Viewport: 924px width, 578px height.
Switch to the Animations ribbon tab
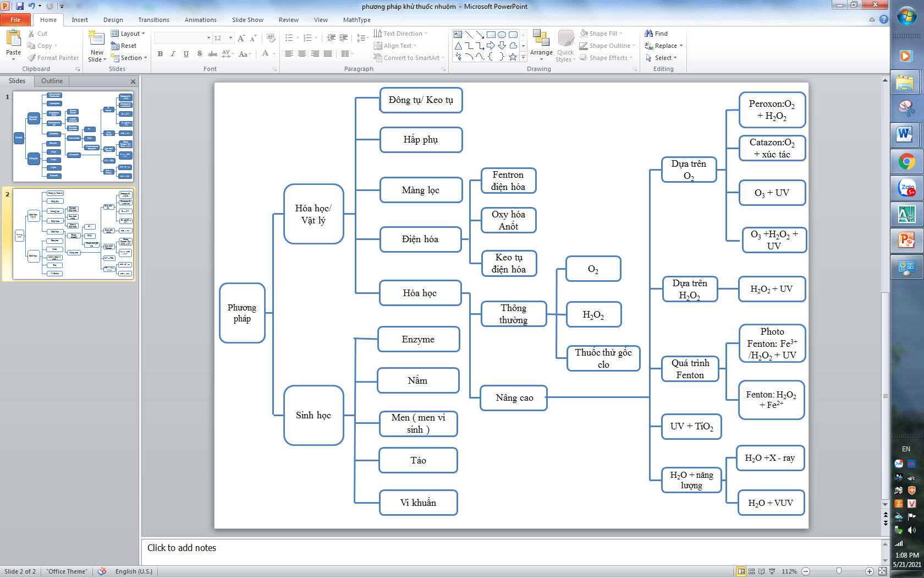point(201,20)
